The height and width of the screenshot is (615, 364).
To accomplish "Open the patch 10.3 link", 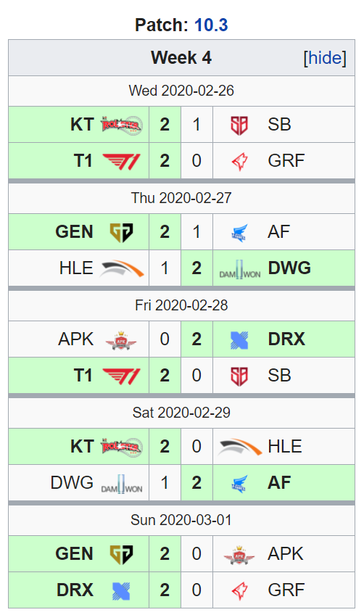I will (211, 25).
